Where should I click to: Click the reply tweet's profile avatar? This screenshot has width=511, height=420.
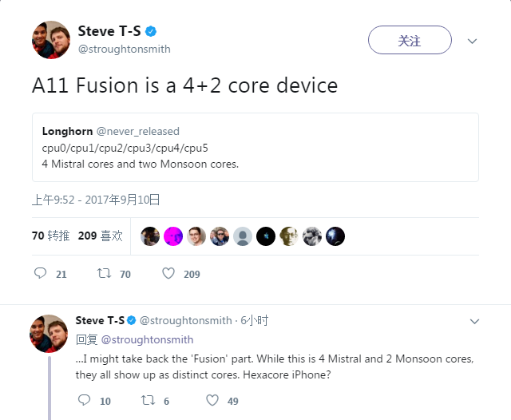coord(49,333)
